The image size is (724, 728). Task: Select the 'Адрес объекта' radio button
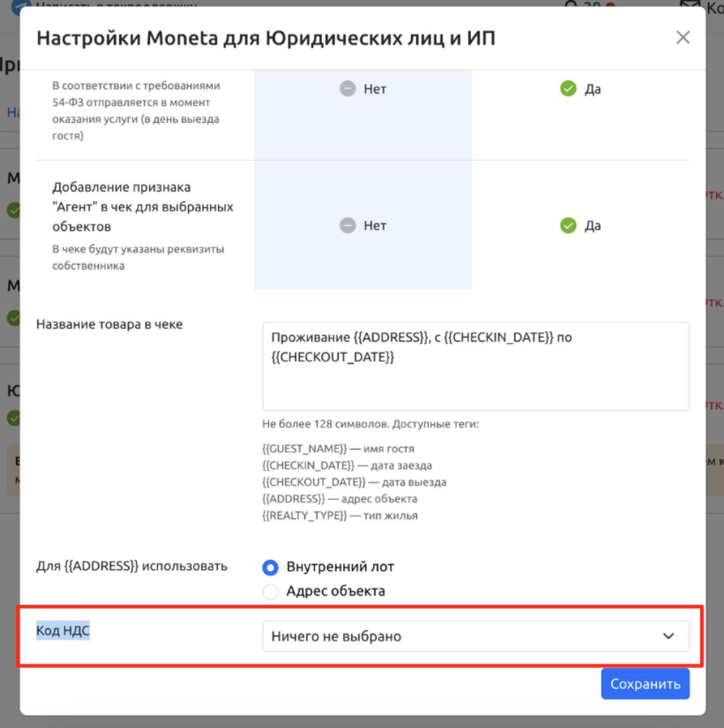271,592
